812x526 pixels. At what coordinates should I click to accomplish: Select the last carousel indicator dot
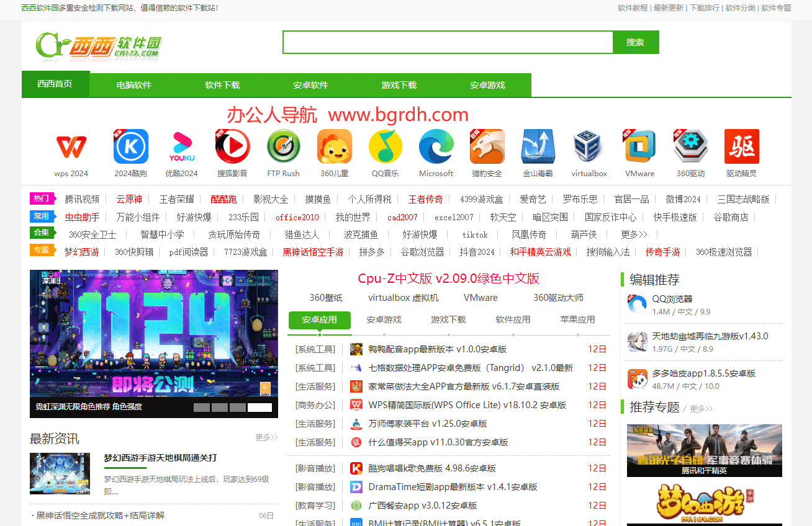260,408
